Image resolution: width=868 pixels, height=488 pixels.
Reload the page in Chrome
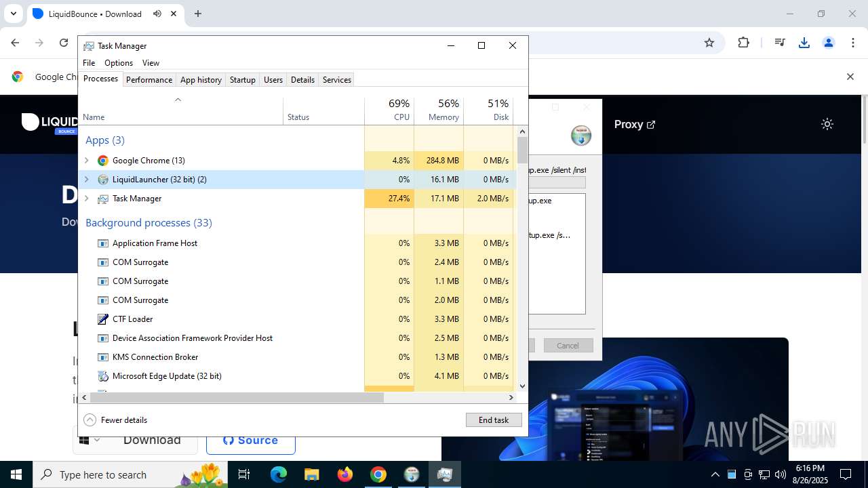(64, 43)
